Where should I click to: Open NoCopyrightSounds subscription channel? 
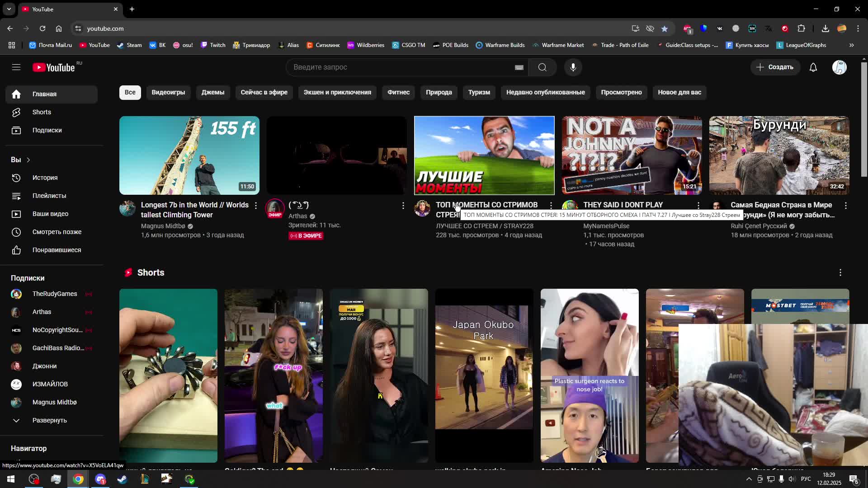click(x=52, y=330)
